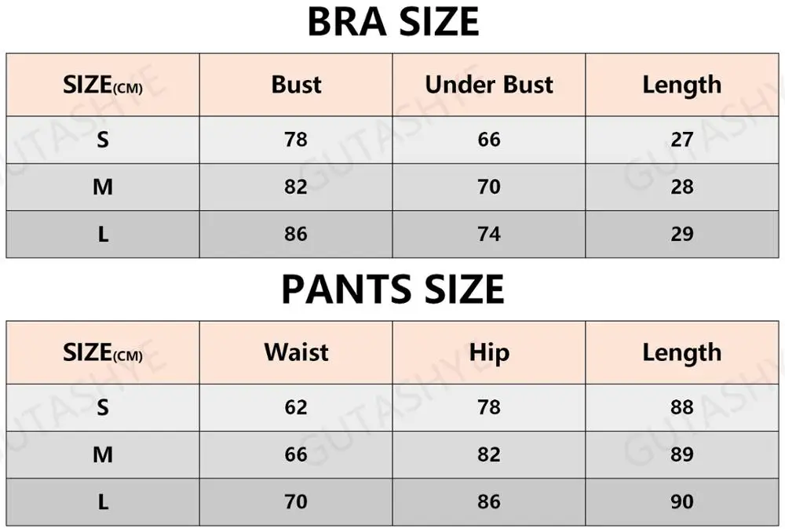Select the bra table Length header

(681, 85)
